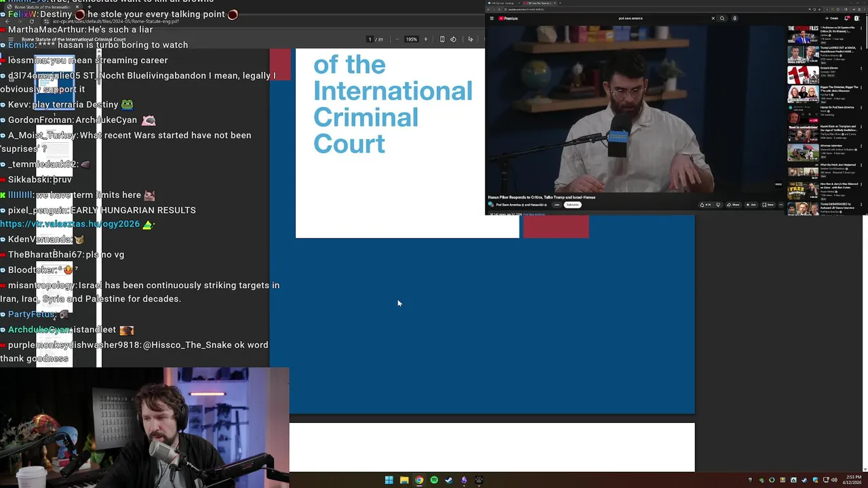This screenshot has width=868, height=488.
Task: Edit the PDF zoom percentage field
Action: (412, 39)
